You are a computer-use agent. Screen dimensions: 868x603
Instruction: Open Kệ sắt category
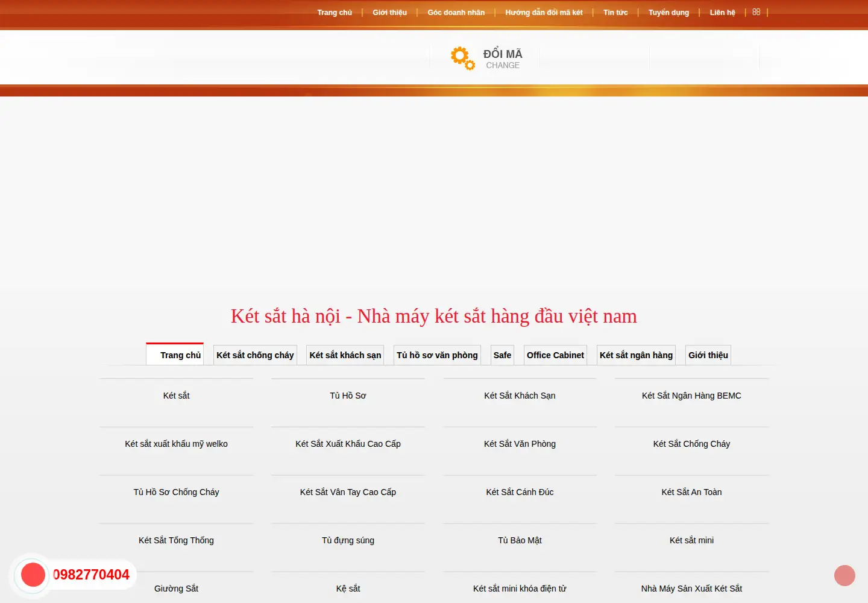(348, 589)
